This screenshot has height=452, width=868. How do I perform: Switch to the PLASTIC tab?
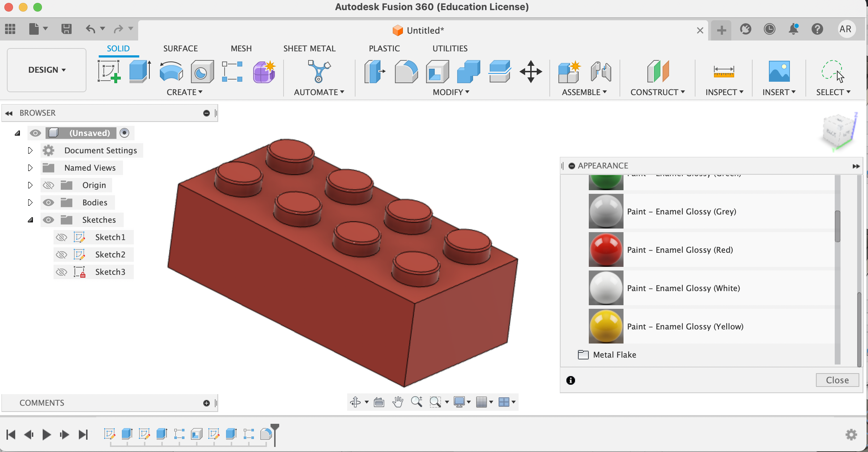point(384,48)
